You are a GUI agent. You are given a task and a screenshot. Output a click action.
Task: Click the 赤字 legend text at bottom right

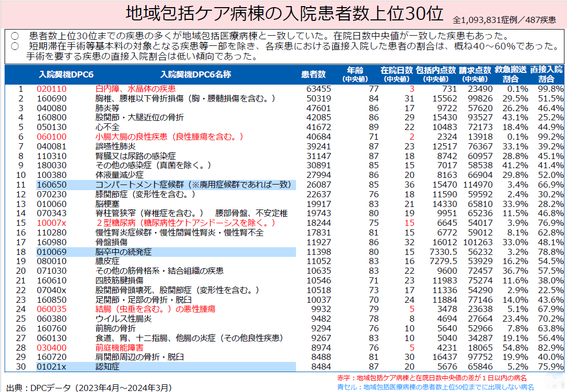[x=432, y=378]
